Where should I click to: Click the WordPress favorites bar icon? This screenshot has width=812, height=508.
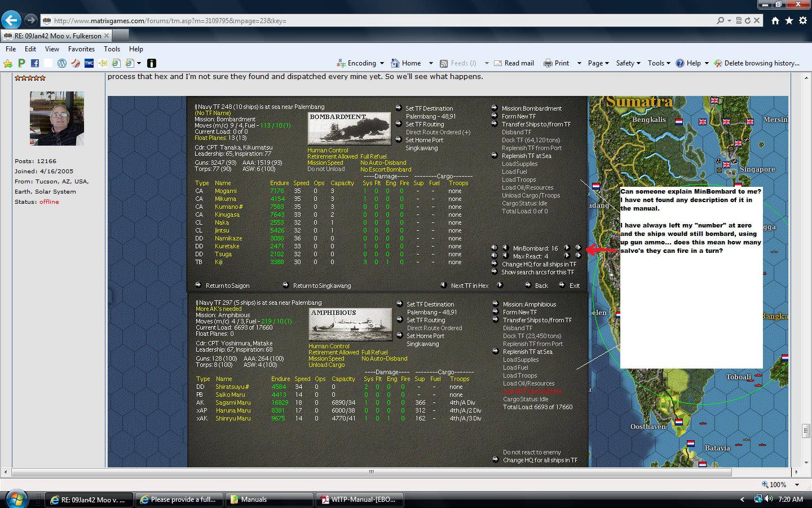(x=62, y=63)
